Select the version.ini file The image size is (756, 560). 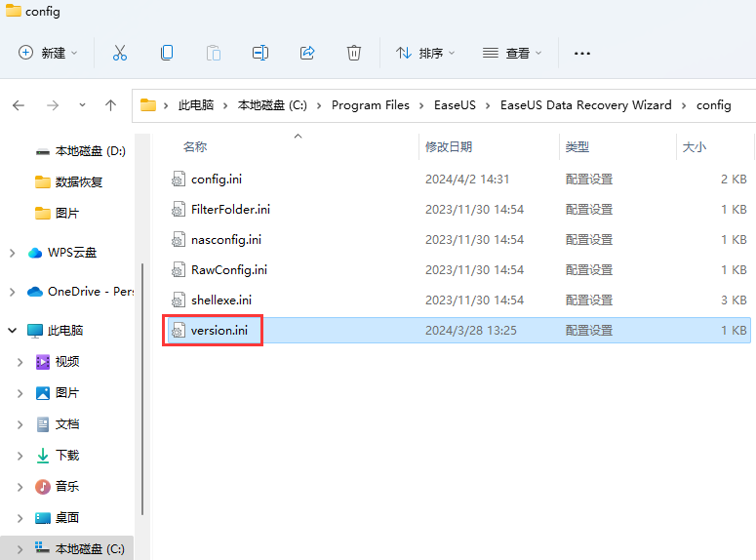click(459, 331)
